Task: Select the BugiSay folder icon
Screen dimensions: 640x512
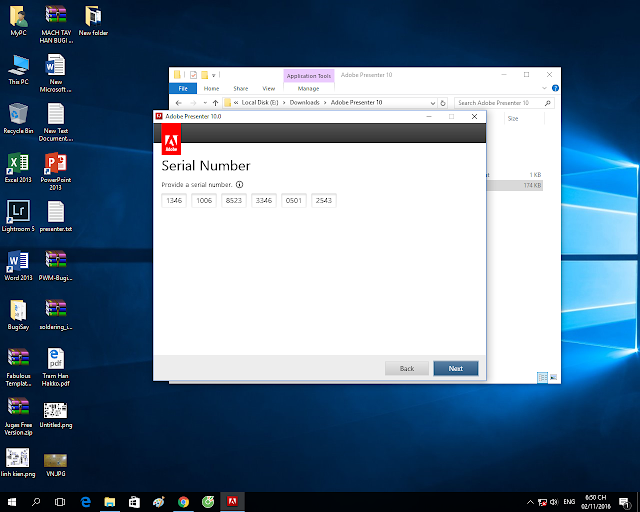Action: (18, 310)
